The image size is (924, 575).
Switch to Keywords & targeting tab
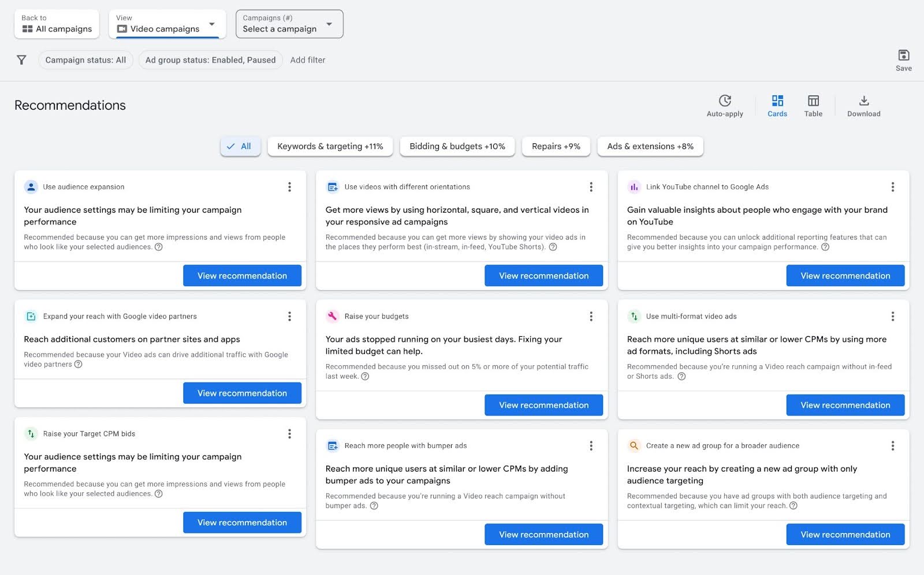pos(330,146)
